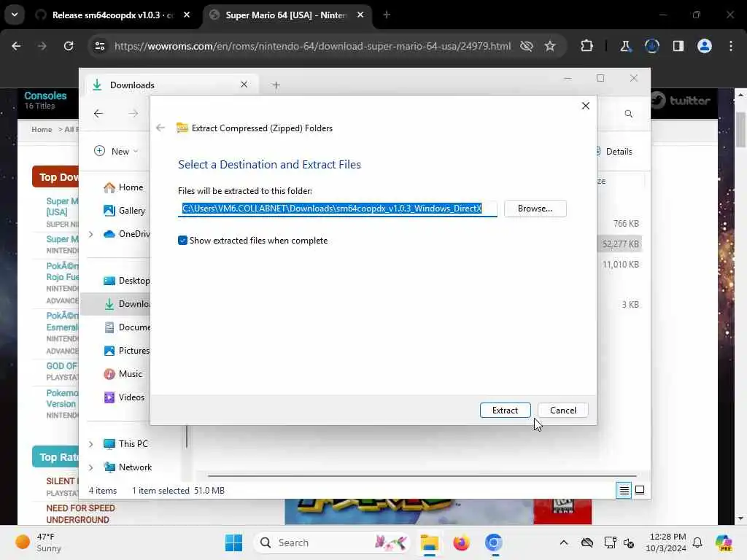The width and height of the screenshot is (747, 560).
Task: Switch to Super Mario 64 browser tab
Action: click(288, 15)
